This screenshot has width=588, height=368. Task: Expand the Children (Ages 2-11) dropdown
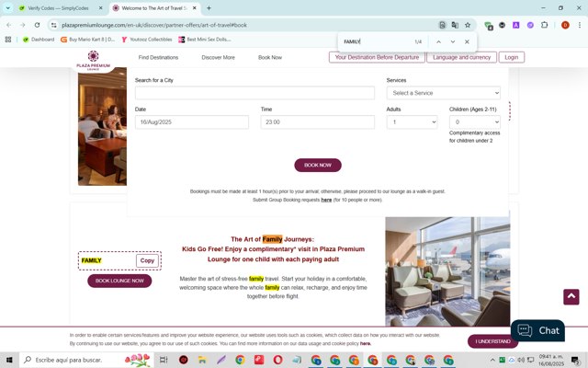(x=475, y=122)
